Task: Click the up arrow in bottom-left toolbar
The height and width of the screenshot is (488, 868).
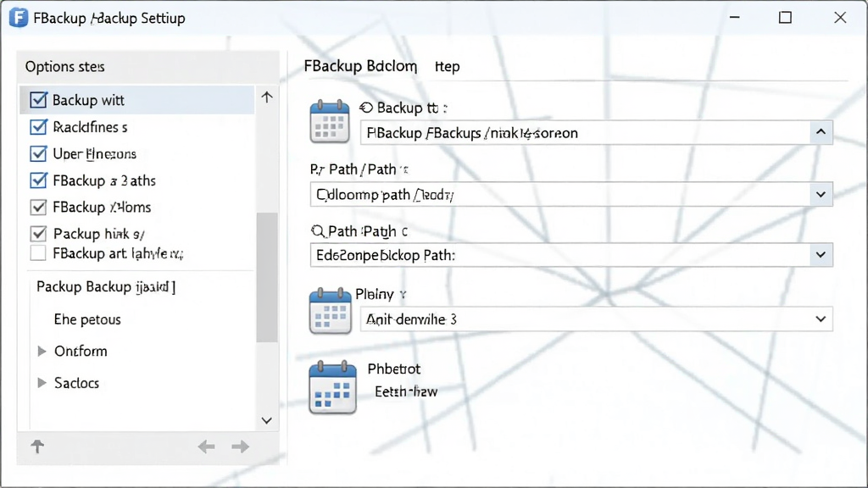Action: [x=37, y=446]
